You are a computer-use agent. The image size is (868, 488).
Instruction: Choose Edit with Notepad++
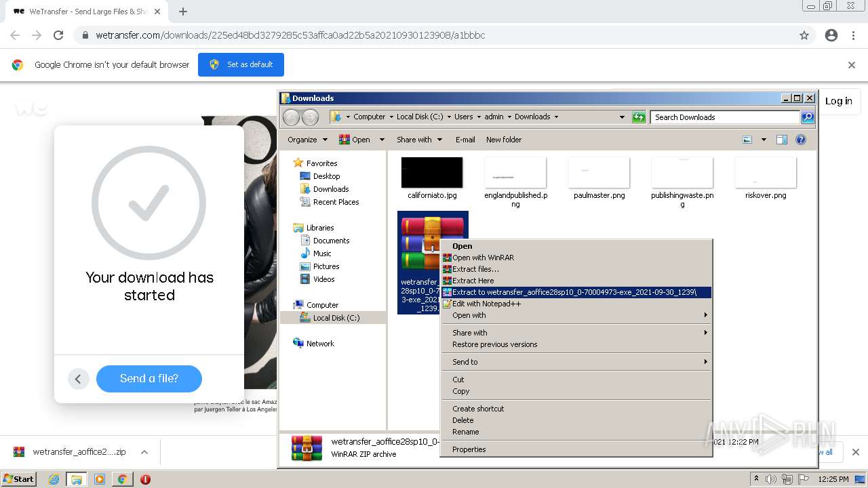click(576, 304)
